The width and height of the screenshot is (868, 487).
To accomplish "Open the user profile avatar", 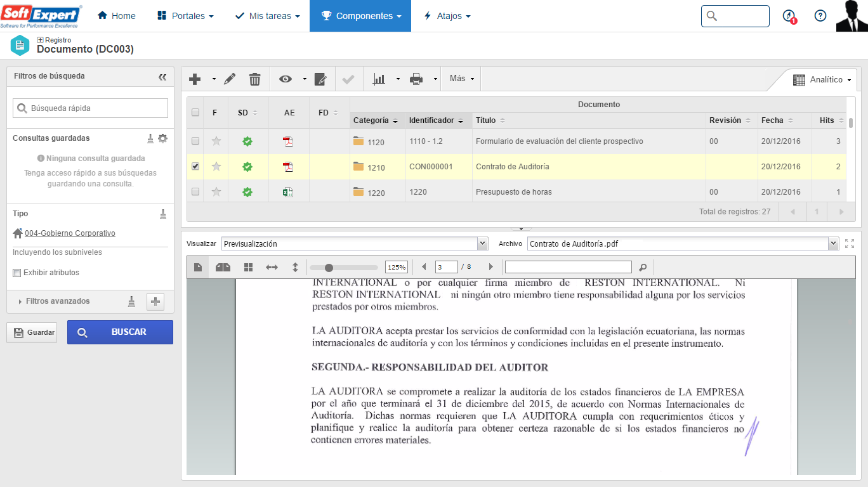I will point(852,16).
